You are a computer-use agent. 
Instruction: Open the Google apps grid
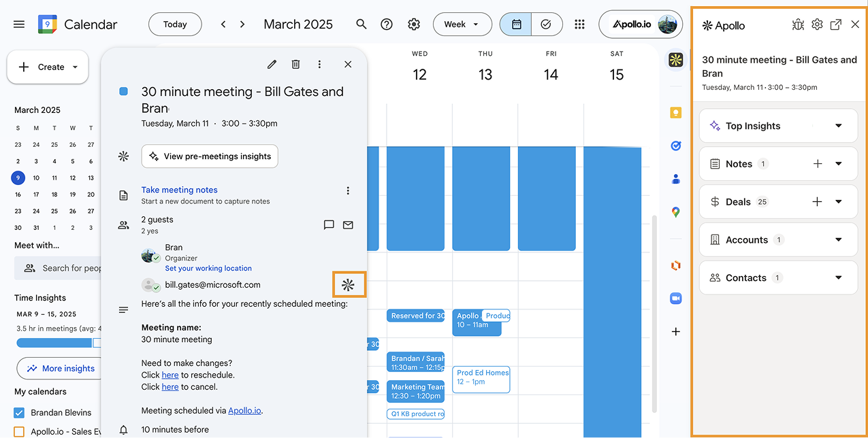[x=579, y=24]
